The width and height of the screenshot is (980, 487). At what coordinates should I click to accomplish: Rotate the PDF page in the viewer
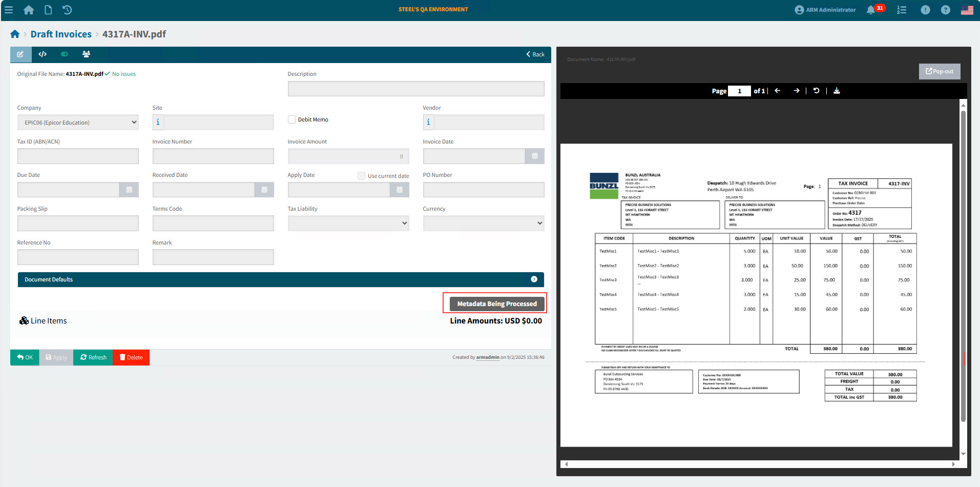click(816, 91)
